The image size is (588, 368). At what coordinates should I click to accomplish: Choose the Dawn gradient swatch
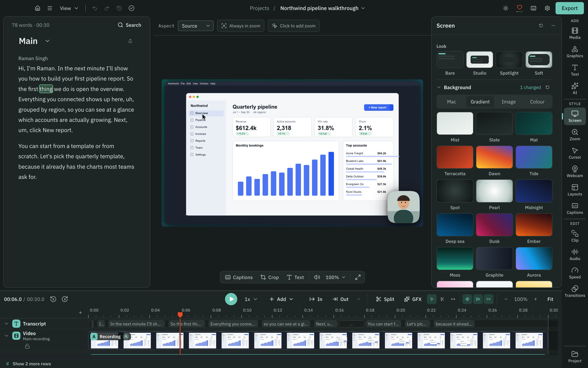[x=494, y=157]
